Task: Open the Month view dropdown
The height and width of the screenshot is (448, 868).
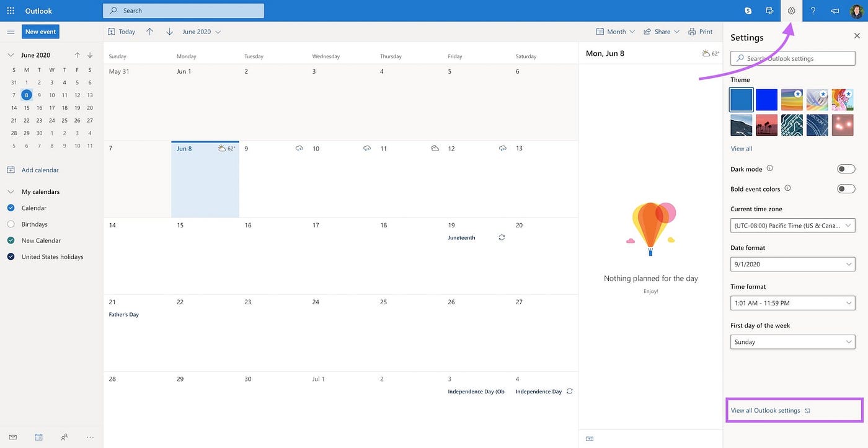Action: (616, 32)
